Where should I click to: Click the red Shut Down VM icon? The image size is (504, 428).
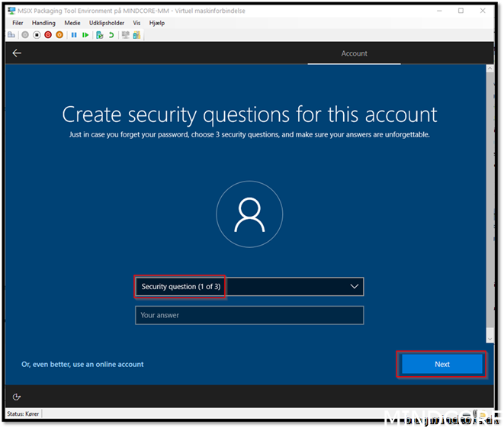tap(48, 35)
